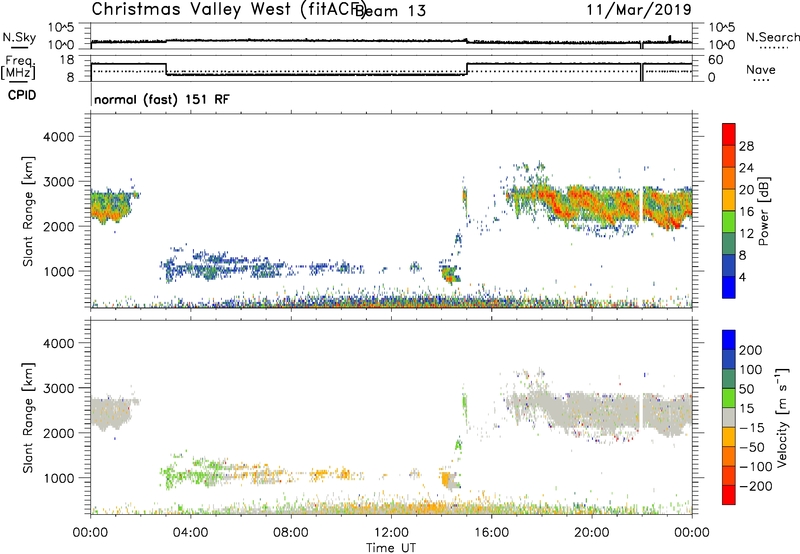Click "Slant Range [km]" label of power panel
Image resolution: width=800 pixels, height=554 pixels.
click(x=28, y=211)
